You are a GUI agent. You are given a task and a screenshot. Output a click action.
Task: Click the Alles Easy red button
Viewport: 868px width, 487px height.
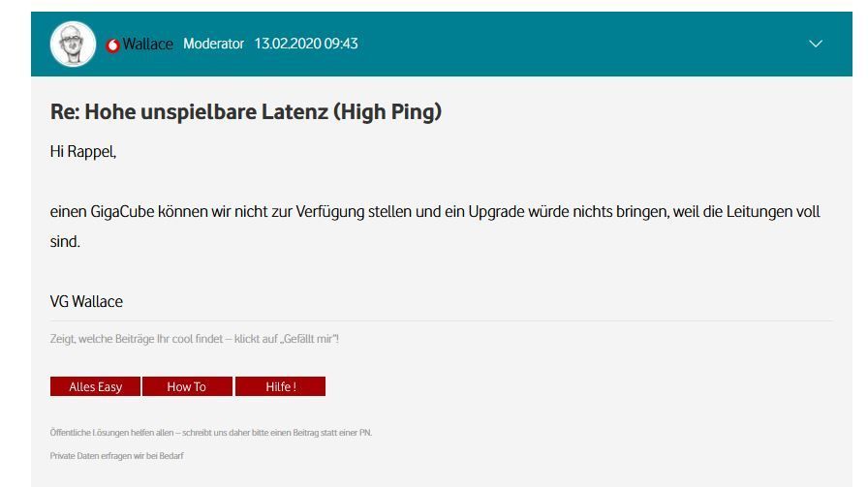point(95,386)
